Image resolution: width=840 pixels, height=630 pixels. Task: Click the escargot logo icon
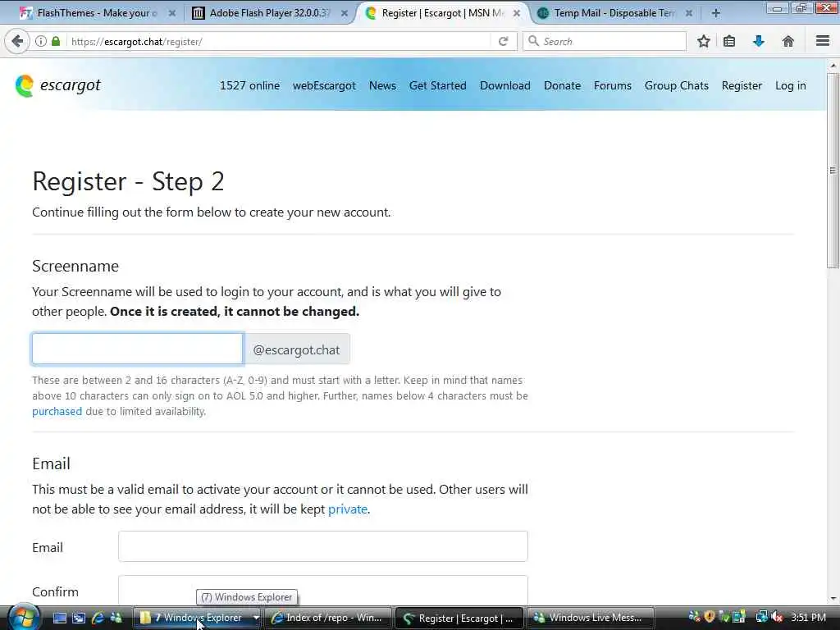pyautogui.click(x=25, y=85)
